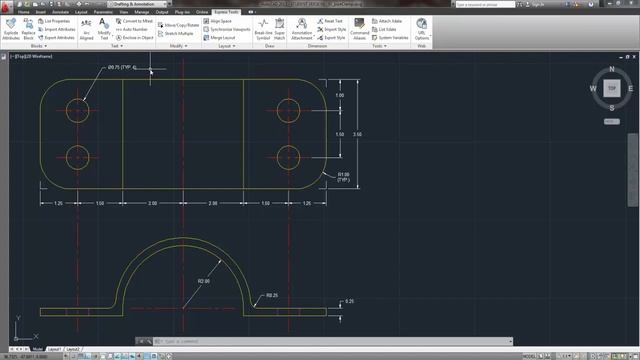640x360 pixels.
Task: Switch to the Layout1 drawing tab
Action: pyautogui.click(x=55, y=349)
